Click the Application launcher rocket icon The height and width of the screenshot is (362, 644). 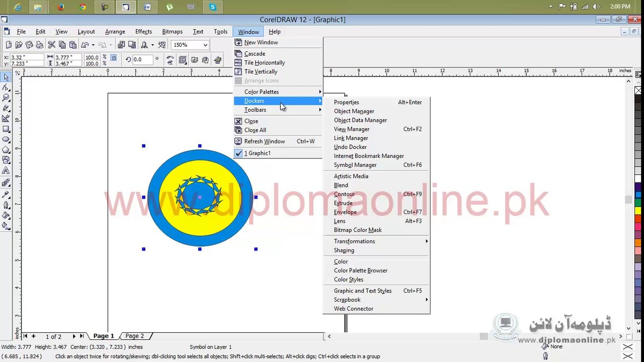point(144,45)
